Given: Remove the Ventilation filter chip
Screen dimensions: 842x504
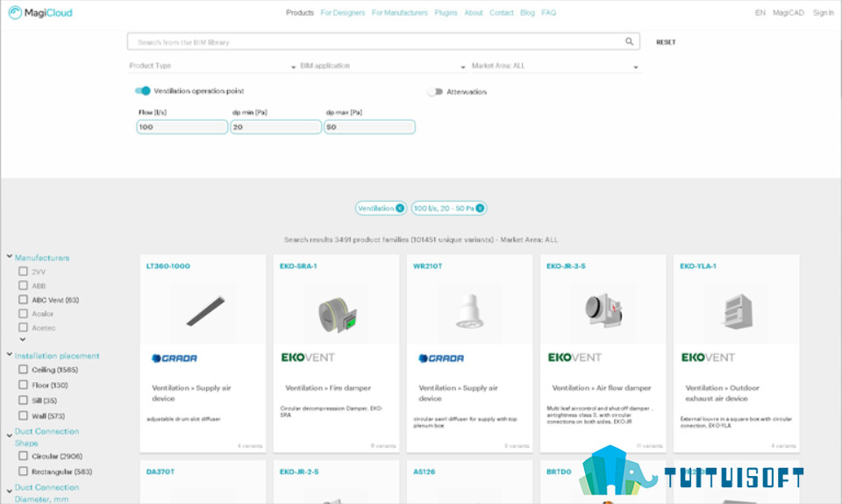Looking at the screenshot, I should [400, 209].
